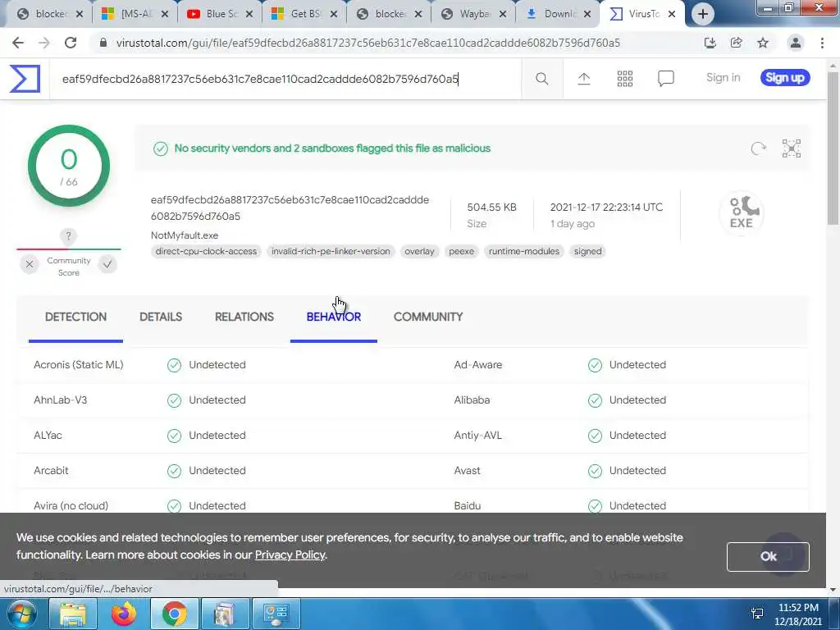
Task: Click the Sign in link
Action: point(724,78)
